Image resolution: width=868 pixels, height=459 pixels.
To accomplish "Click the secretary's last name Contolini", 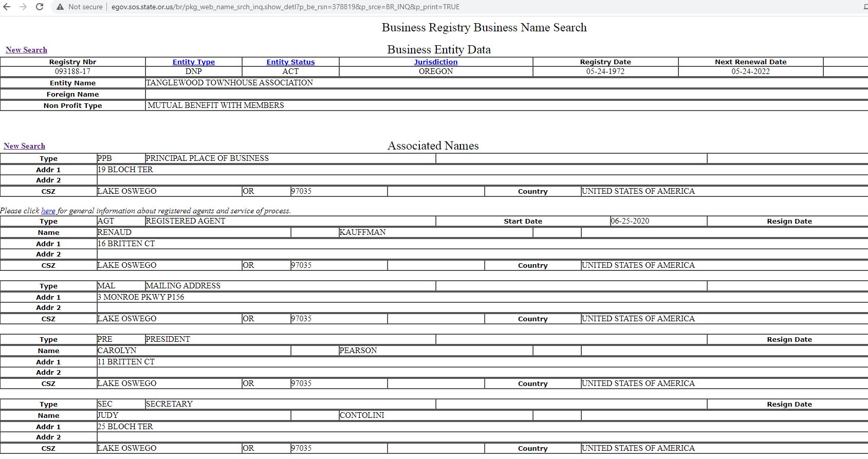I will pyautogui.click(x=362, y=415).
